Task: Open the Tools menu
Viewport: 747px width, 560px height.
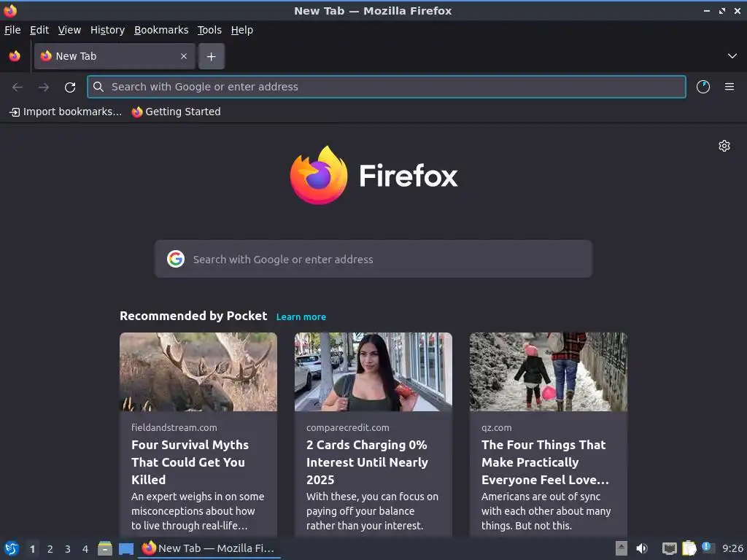Action: pyautogui.click(x=209, y=30)
